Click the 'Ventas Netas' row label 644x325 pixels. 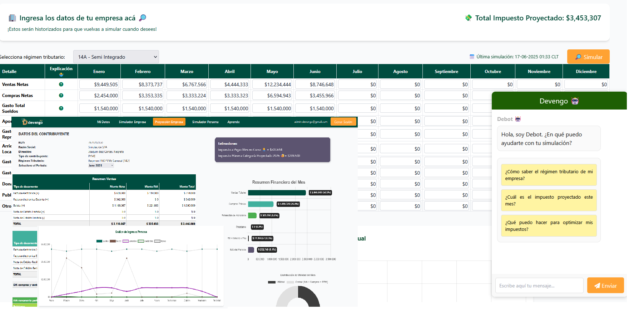click(15, 84)
